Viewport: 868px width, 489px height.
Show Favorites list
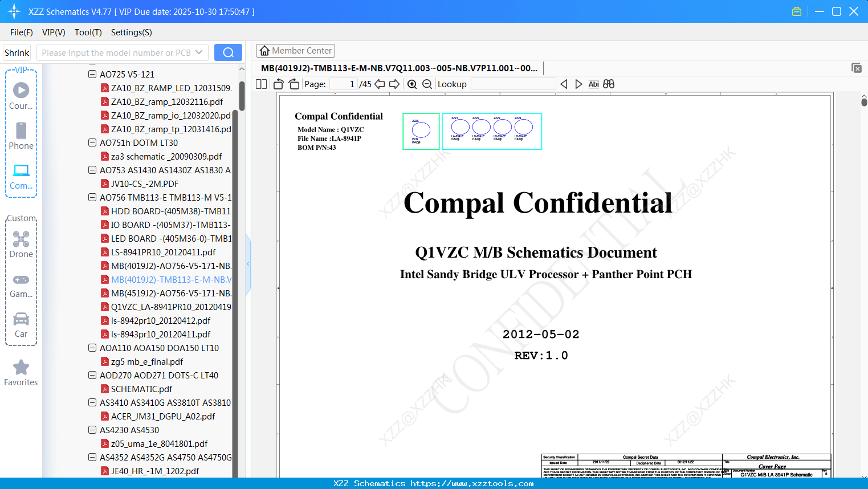[x=21, y=373]
